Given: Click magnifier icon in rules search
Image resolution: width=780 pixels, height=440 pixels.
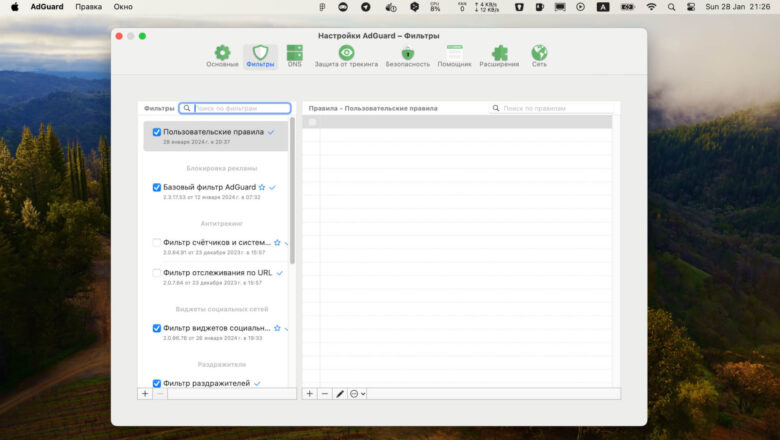Looking at the screenshot, I should coord(496,108).
